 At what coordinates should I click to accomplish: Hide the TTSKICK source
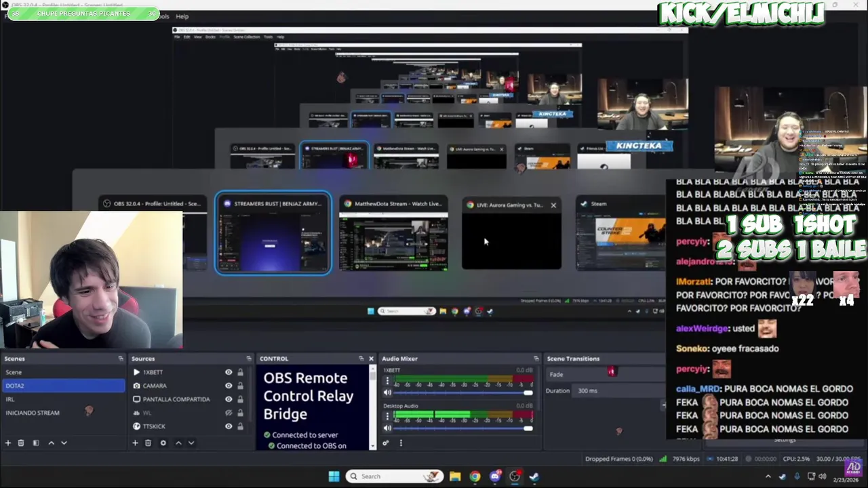pyautogui.click(x=229, y=426)
